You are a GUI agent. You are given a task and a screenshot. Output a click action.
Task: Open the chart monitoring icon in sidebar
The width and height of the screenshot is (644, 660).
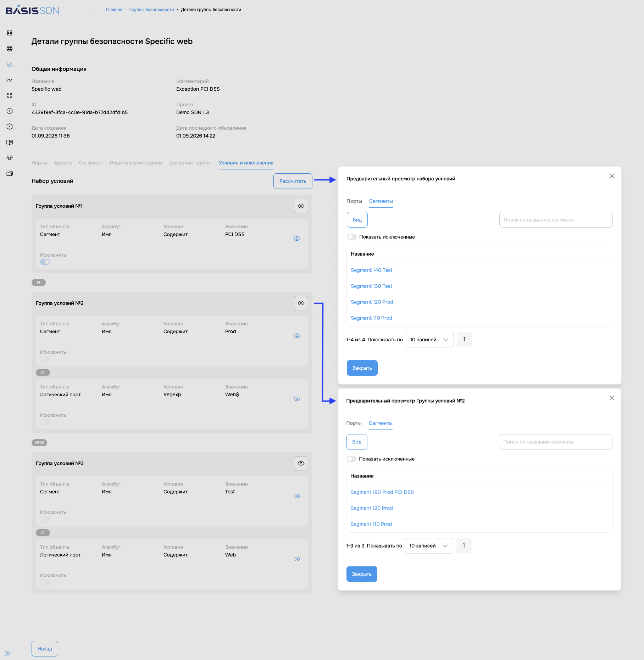10,80
